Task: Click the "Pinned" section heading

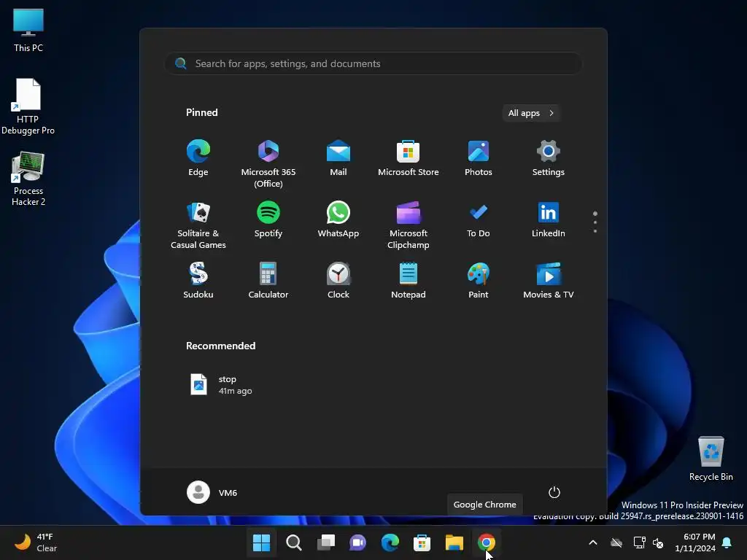Action: point(201,112)
